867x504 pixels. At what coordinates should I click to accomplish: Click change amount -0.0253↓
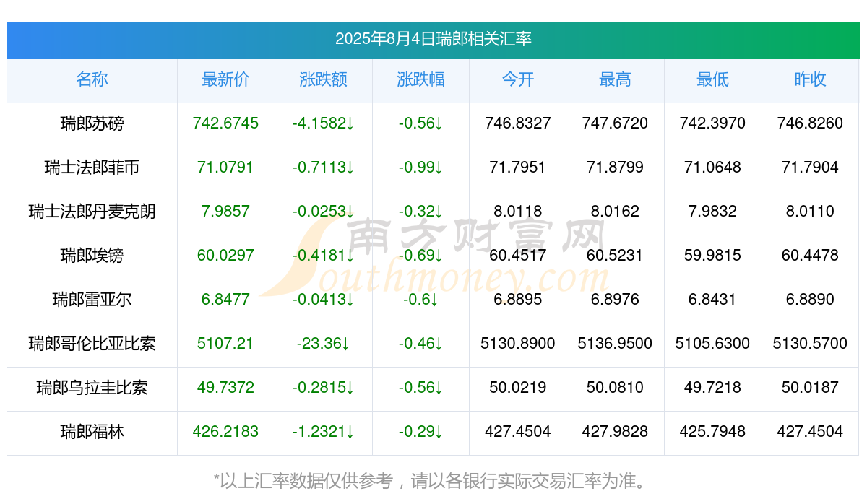(x=323, y=212)
